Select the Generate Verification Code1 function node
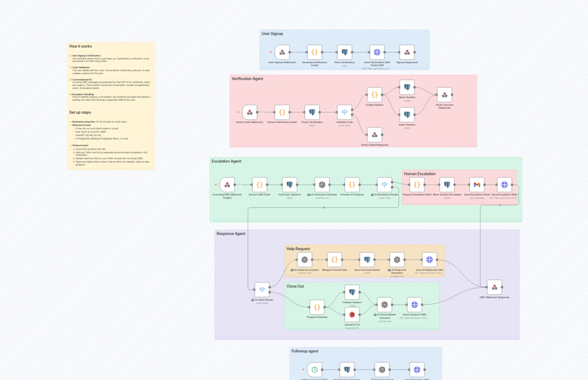Image resolution: width=588 pixels, height=380 pixels. [314, 52]
